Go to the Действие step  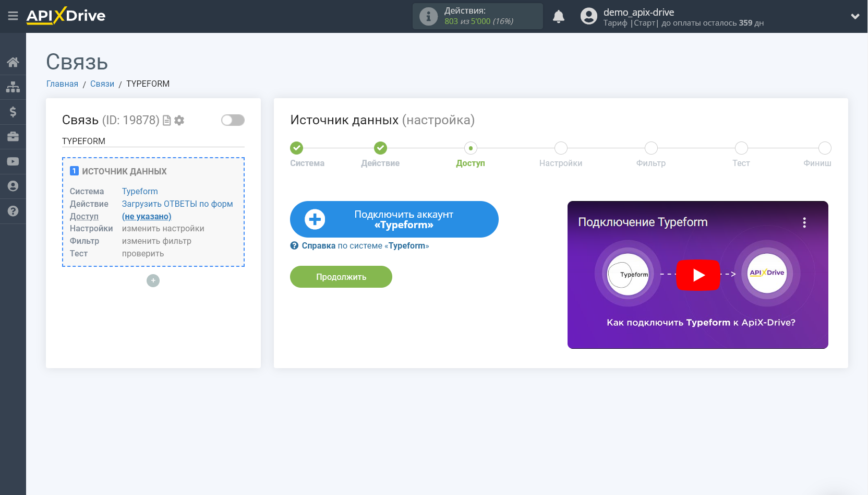click(380, 155)
